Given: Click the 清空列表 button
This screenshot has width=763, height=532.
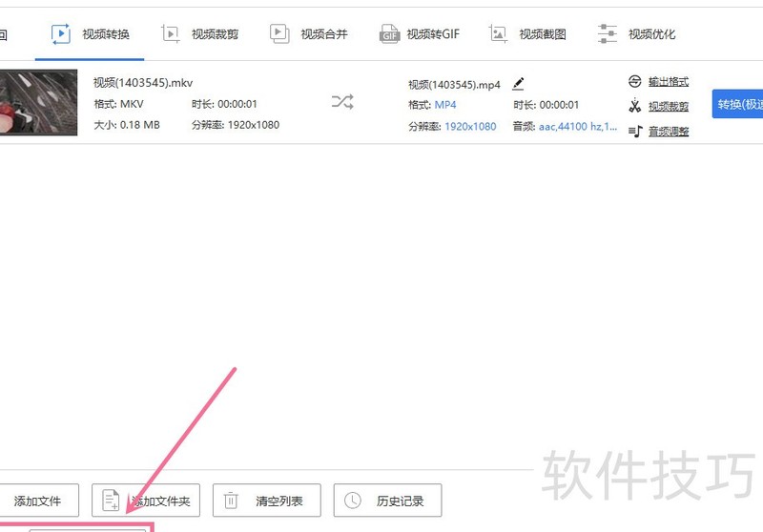Looking at the screenshot, I should point(267,501).
